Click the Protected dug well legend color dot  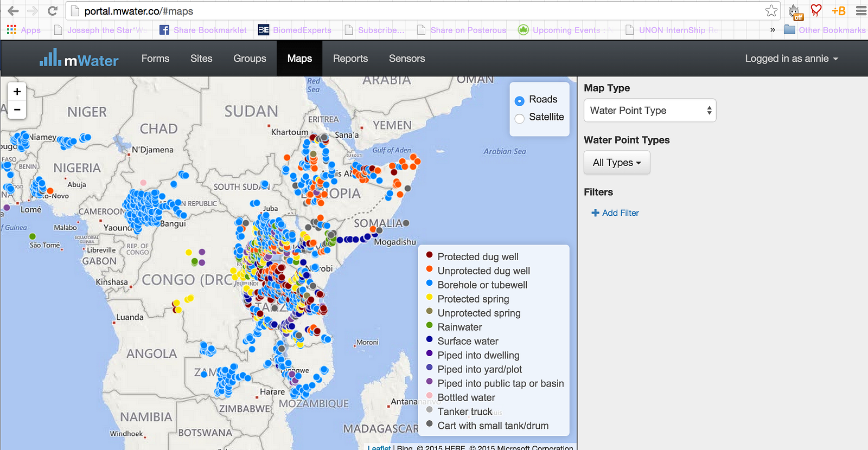(x=430, y=255)
